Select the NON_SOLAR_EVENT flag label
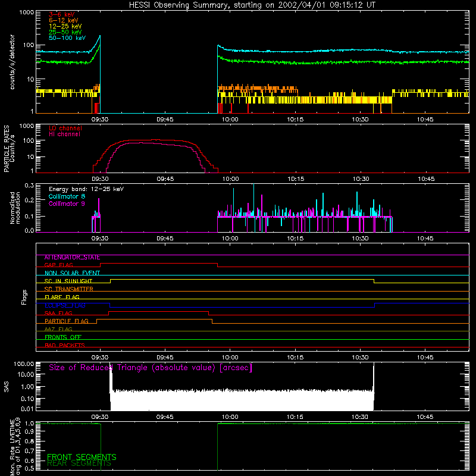The height and width of the screenshot is (476, 476). (x=72, y=273)
